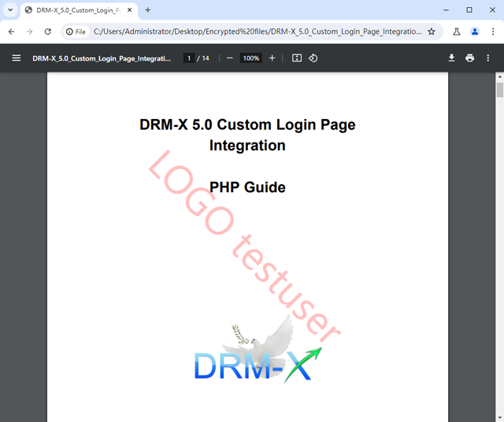The width and height of the screenshot is (504, 422).
Task: Click the vertical scrollbar thumb
Action: click(x=499, y=90)
